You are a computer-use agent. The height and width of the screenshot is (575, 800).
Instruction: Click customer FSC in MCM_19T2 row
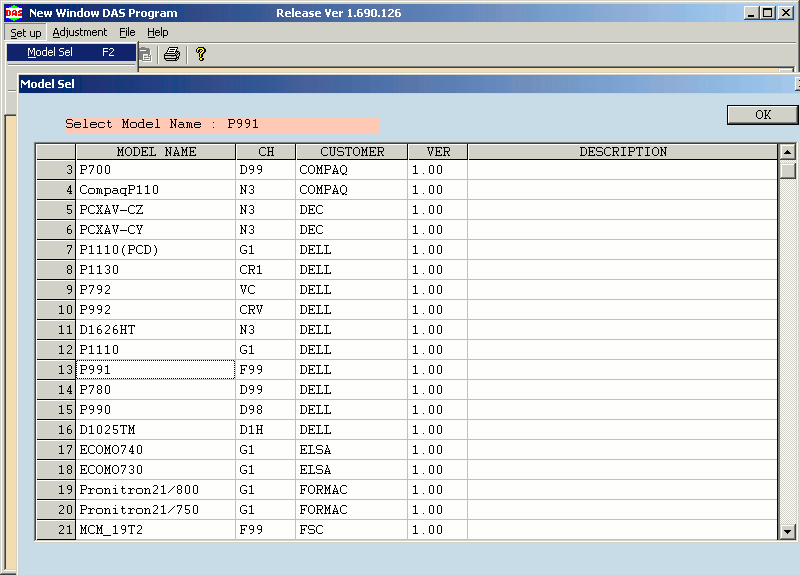(352, 530)
